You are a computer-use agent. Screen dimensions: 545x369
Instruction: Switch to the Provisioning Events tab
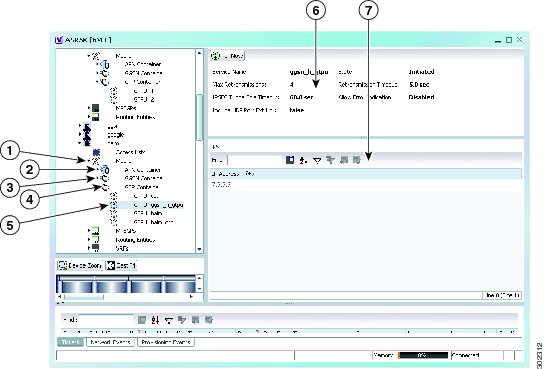166,342
